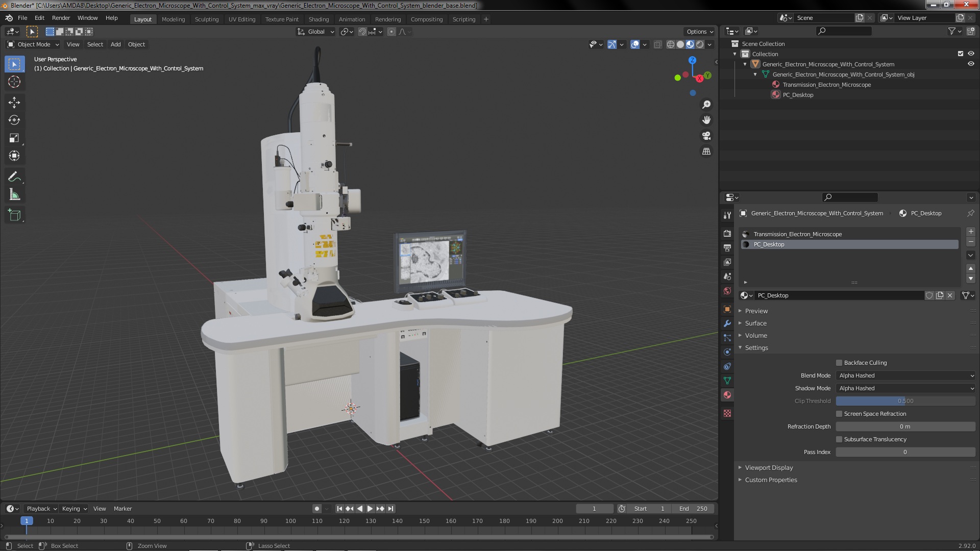Image resolution: width=980 pixels, height=551 pixels.
Task: Jump to the timeline end frame button
Action: (x=390, y=509)
